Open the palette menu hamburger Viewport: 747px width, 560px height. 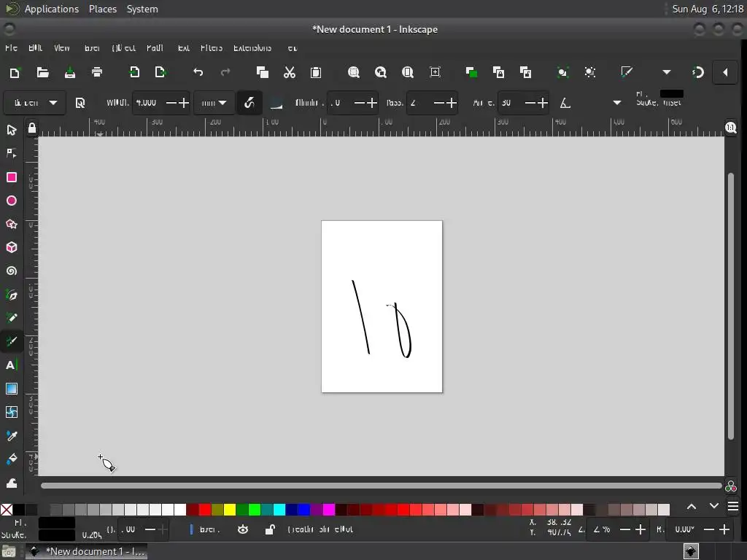733,506
